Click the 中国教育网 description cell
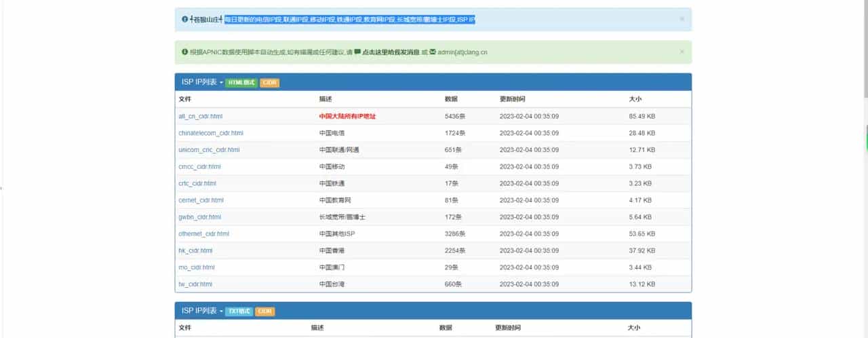 point(335,200)
